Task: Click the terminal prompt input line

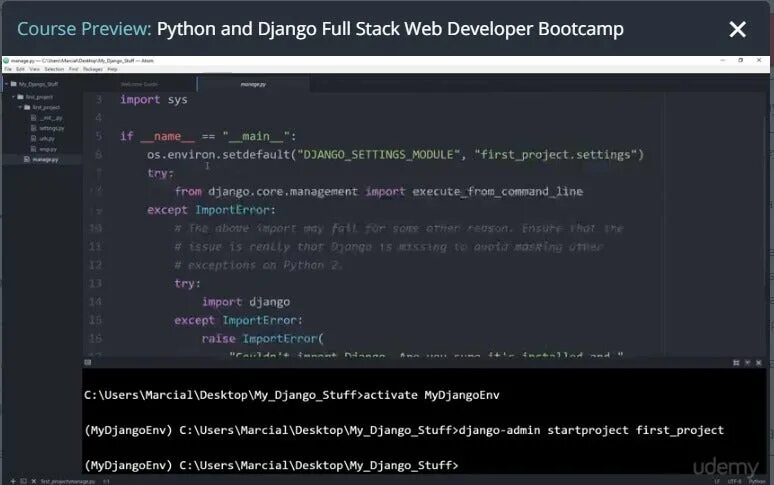Action: 271,465
